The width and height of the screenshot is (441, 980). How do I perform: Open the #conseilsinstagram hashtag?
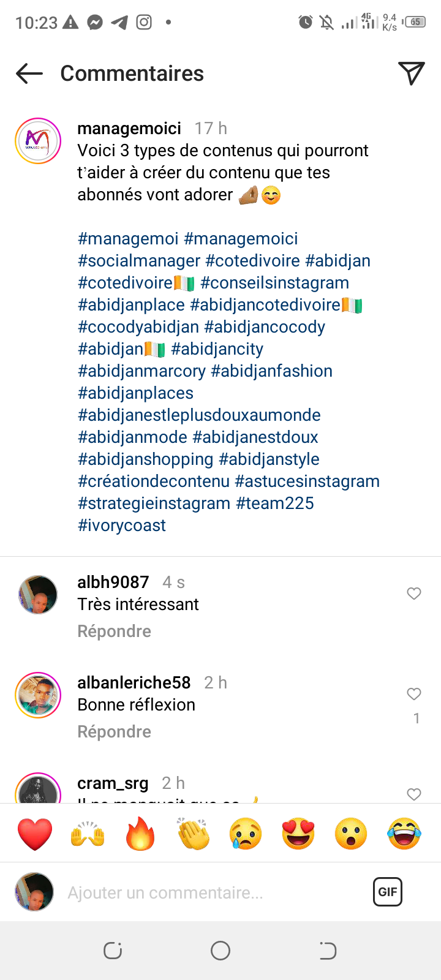pos(274,283)
